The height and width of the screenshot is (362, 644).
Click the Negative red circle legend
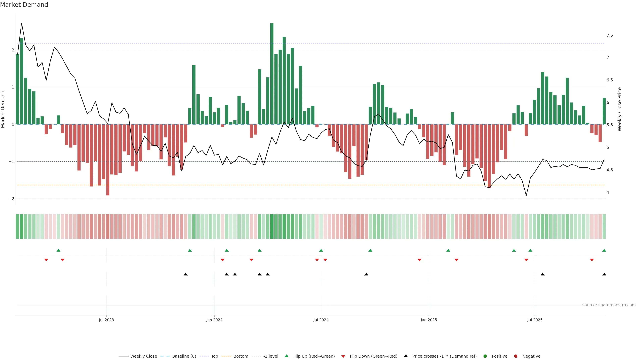pyautogui.click(x=516, y=356)
